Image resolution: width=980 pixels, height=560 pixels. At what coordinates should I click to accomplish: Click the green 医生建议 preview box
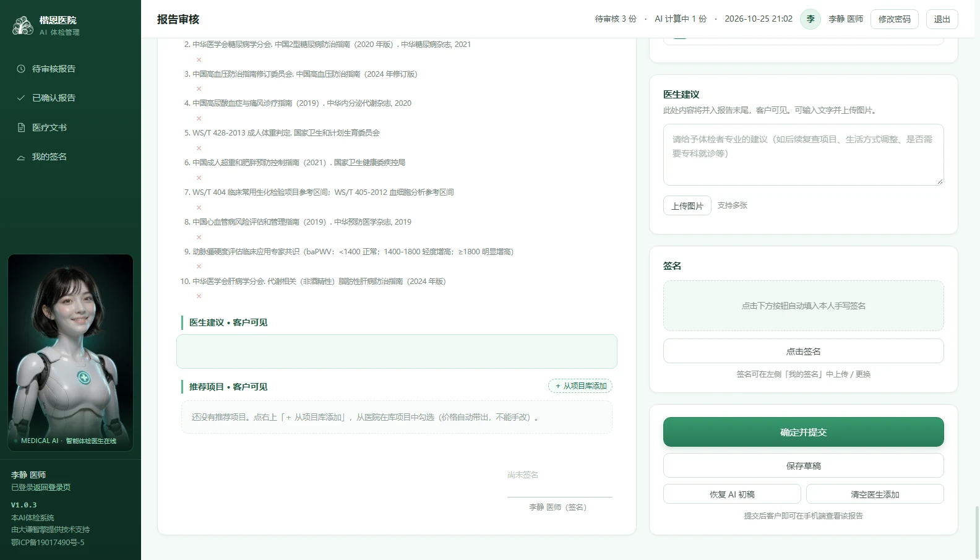click(397, 351)
